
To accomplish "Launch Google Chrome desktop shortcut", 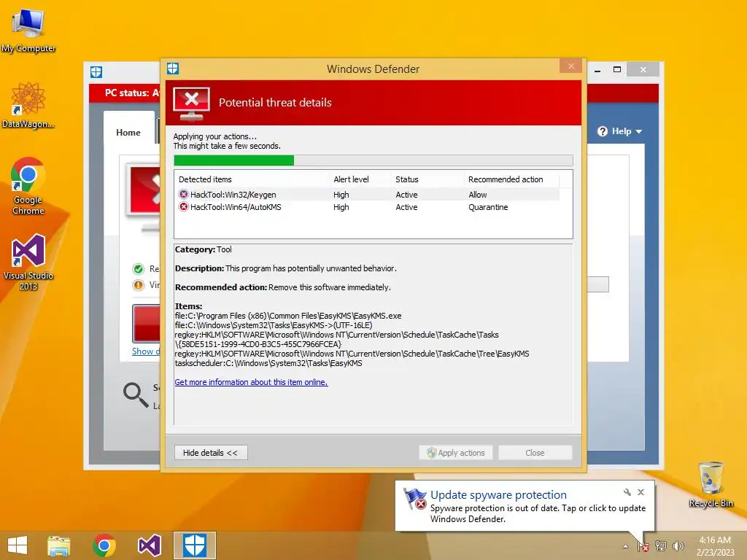I will click(x=28, y=186).
